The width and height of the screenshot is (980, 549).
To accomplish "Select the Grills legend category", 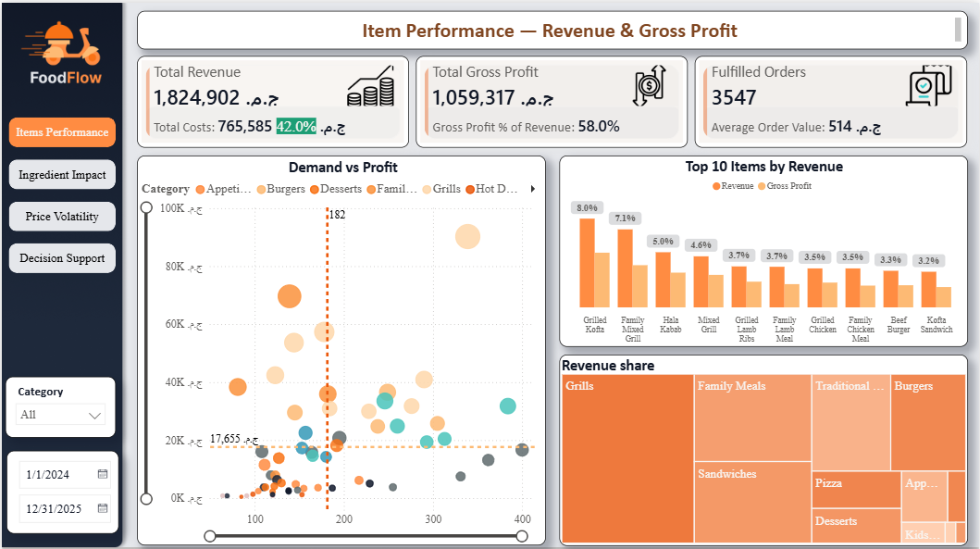I will click(441, 189).
